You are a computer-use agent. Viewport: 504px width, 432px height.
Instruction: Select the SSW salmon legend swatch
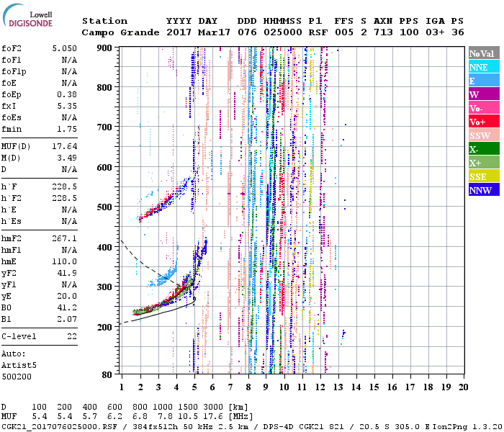coord(484,135)
